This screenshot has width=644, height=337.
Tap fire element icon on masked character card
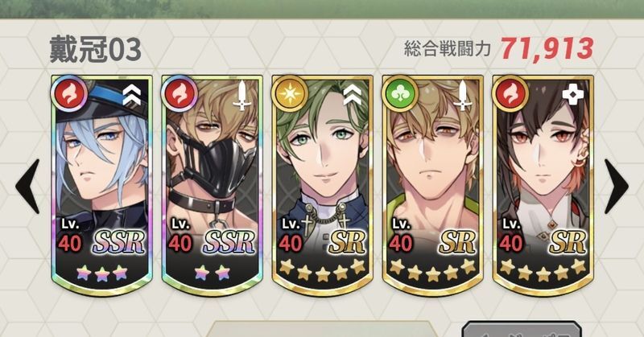[x=180, y=93]
